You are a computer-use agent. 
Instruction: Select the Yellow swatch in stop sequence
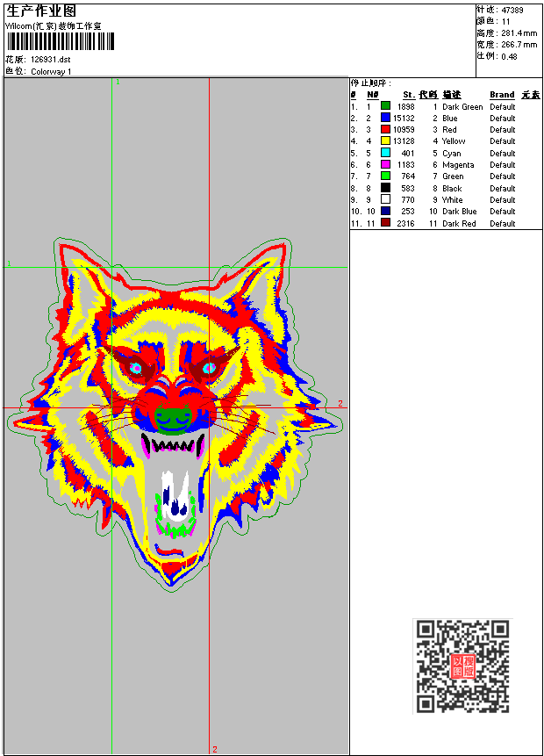tap(385, 140)
